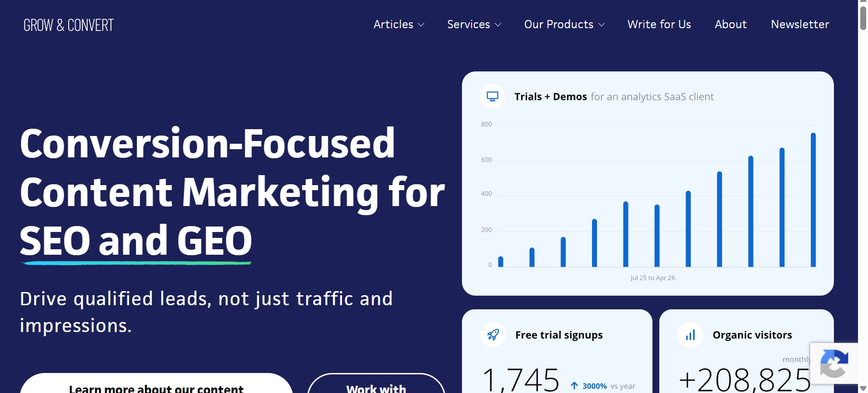This screenshot has height=393, width=868.
Task: Click the Free trial signups heading
Action: [559, 335]
